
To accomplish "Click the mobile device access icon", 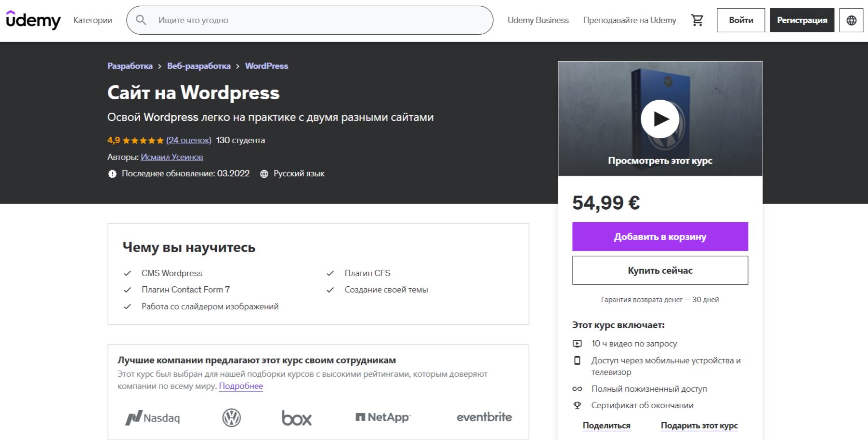I will pyautogui.click(x=577, y=360).
